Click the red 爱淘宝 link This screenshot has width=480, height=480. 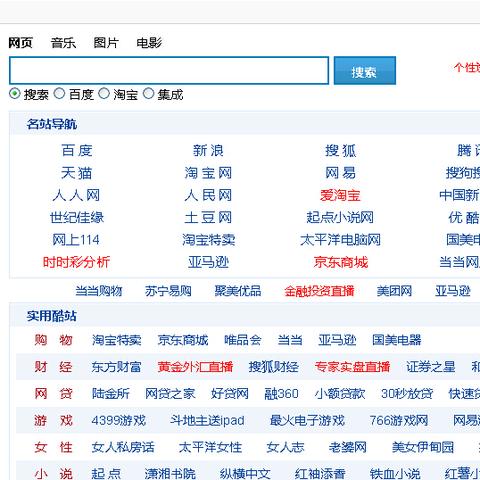pyautogui.click(x=340, y=195)
